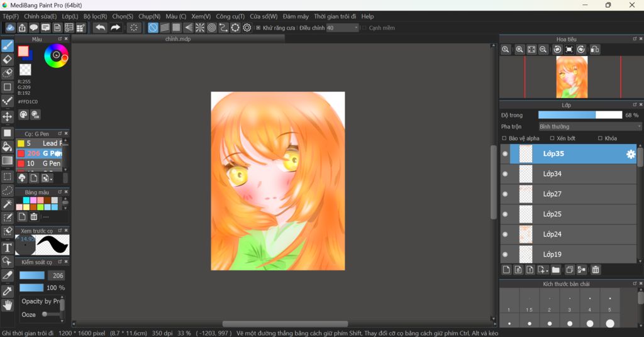The height and width of the screenshot is (337, 644).
Task: Select the Eraser tool in left toolbar
Action: (8, 59)
